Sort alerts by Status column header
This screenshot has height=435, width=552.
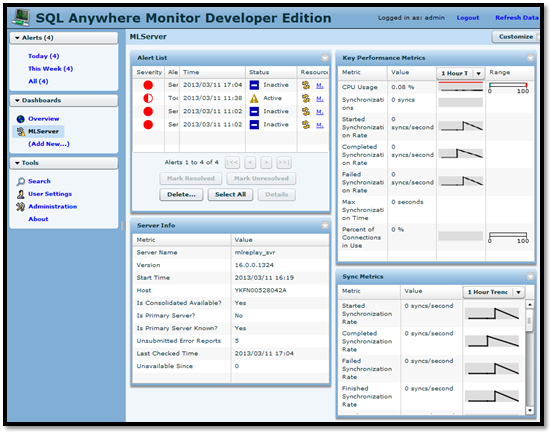pyautogui.click(x=271, y=72)
